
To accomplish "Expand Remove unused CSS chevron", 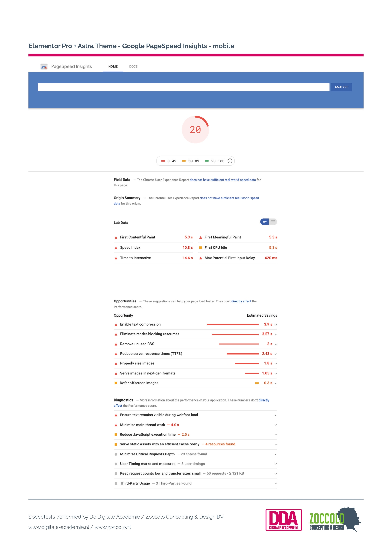I will pyautogui.click(x=276, y=344).
